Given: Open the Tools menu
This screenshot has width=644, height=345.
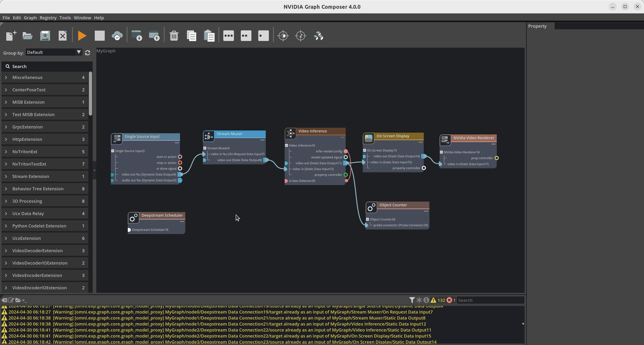Looking at the screenshot, I should click(x=65, y=18).
